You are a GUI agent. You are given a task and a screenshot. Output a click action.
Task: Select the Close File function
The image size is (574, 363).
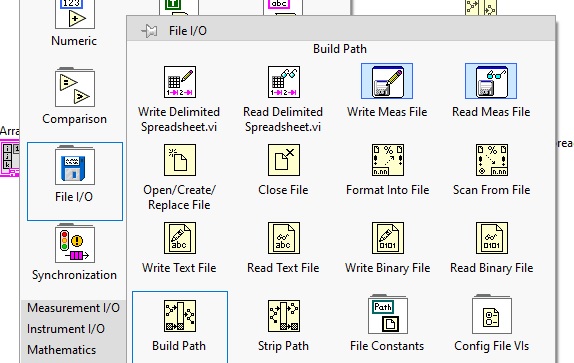point(284,160)
